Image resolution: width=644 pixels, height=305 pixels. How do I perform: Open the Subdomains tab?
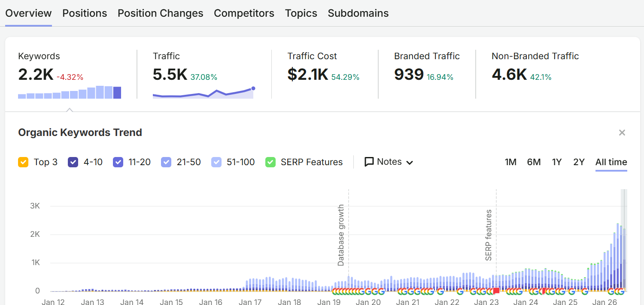point(358,13)
